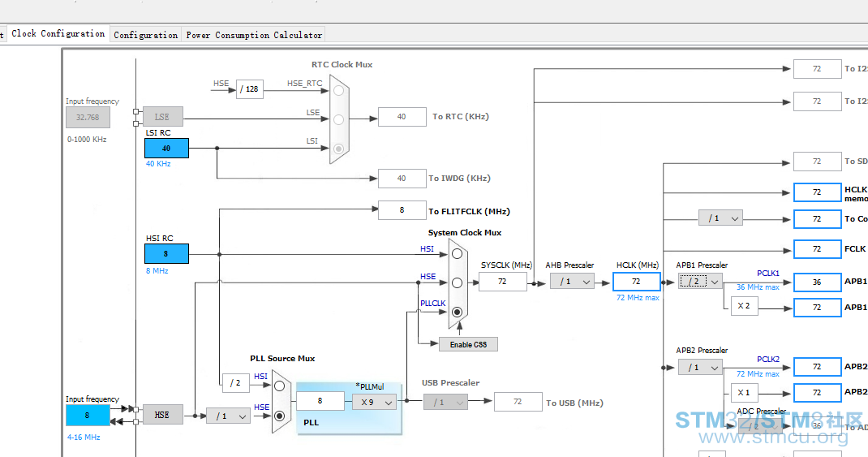Open the APB2 Prescaler dropdown

[700, 367]
